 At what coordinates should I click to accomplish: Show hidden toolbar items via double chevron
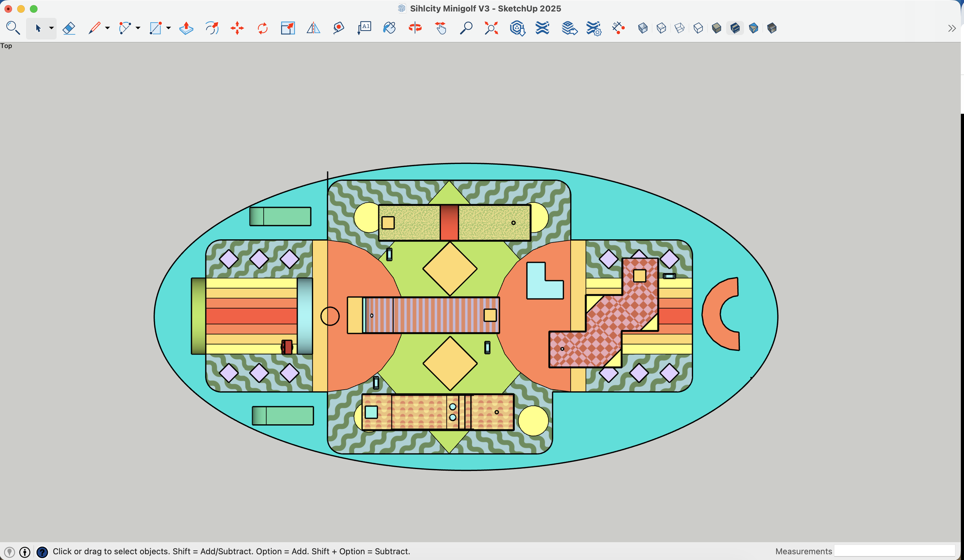pyautogui.click(x=952, y=28)
